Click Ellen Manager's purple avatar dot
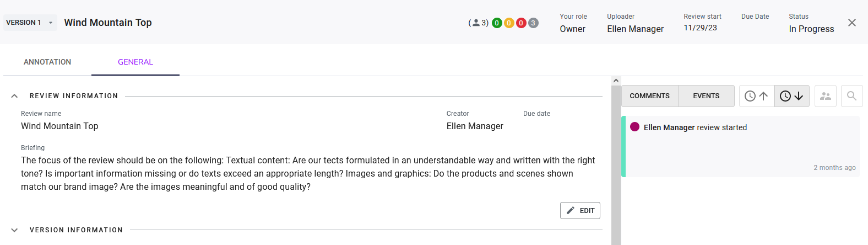The width and height of the screenshot is (868, 245). [634, 127]
